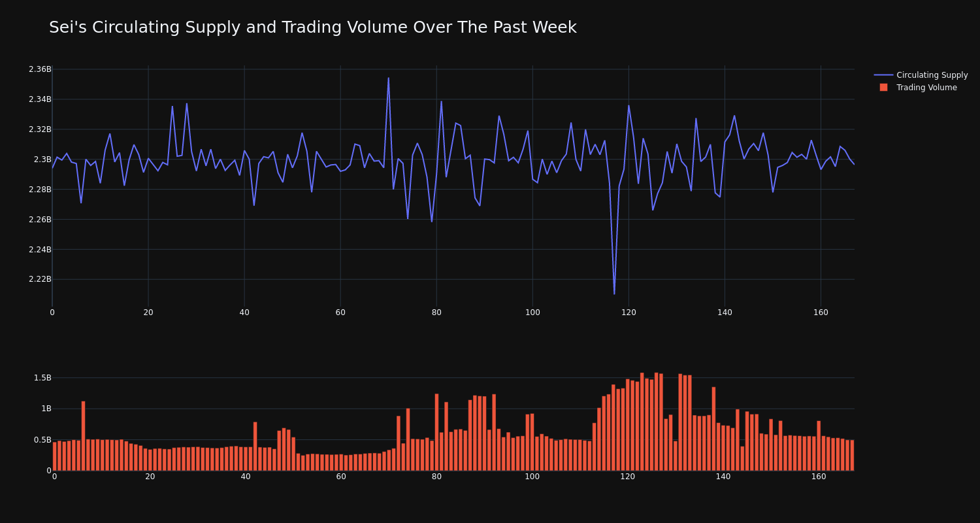Click the supply line lowest dip near x=117
The height and width of the screenshot is (523, 980).
[x=614, y=294]
